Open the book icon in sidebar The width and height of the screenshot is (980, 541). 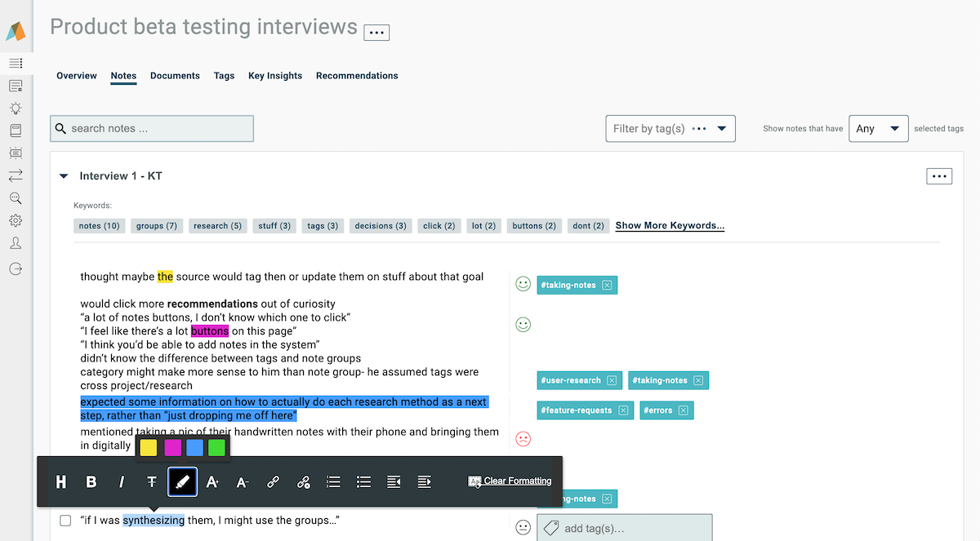tap(16, 130)
